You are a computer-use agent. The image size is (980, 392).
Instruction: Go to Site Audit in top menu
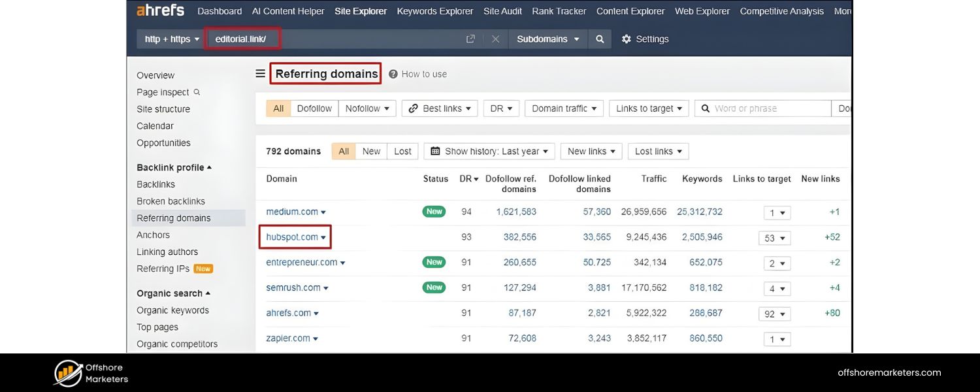(503, 11)
